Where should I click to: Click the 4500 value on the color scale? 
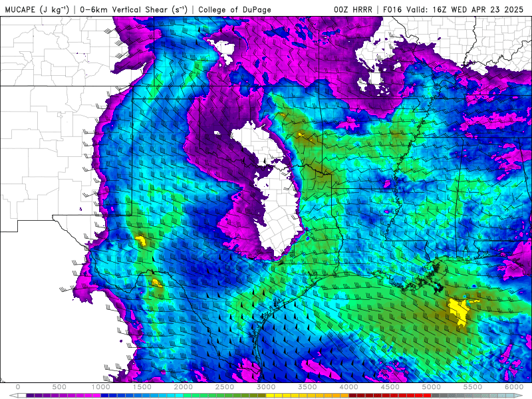coord(390,387)
